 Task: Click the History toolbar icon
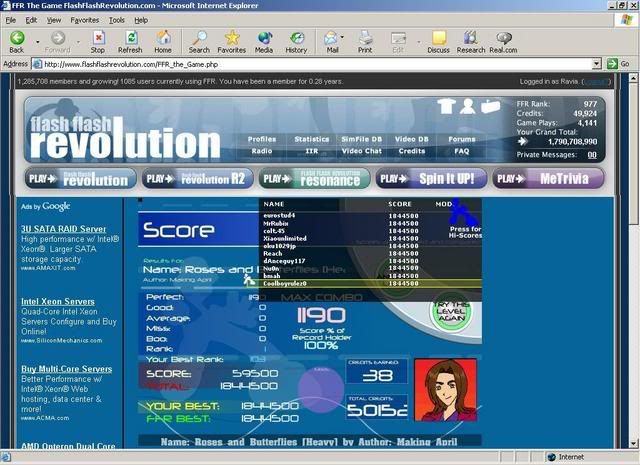296,39
